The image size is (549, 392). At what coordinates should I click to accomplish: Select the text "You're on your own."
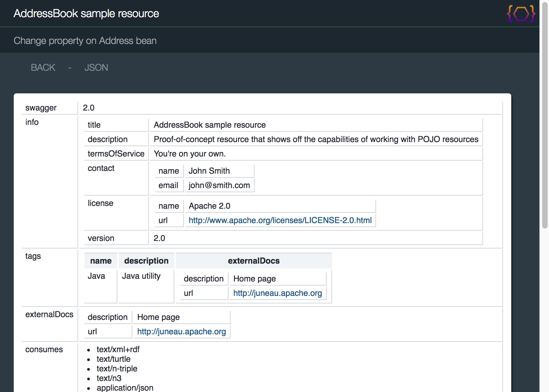[x=190, y=154]
